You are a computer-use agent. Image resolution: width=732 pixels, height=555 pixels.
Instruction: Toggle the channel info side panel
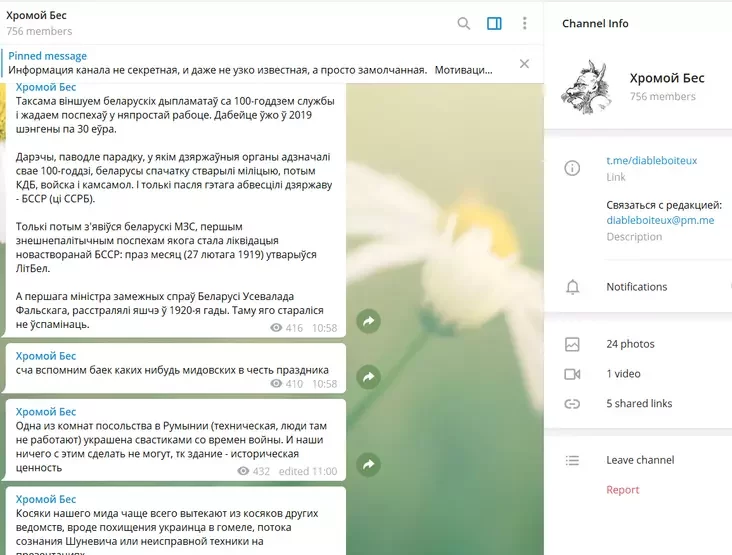click(494, 24)
